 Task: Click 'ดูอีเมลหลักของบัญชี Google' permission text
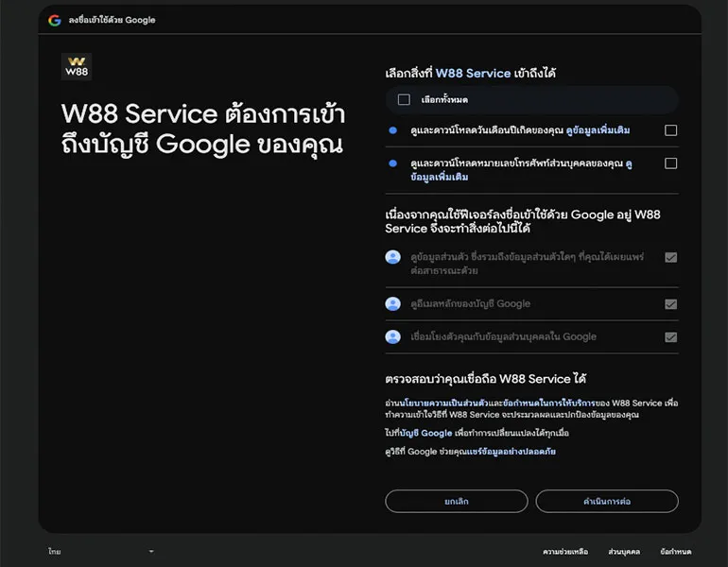pos(470,304)
